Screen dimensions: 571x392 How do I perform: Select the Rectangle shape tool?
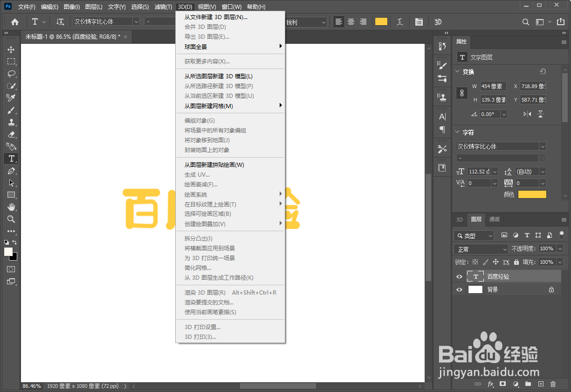(11, 195)
